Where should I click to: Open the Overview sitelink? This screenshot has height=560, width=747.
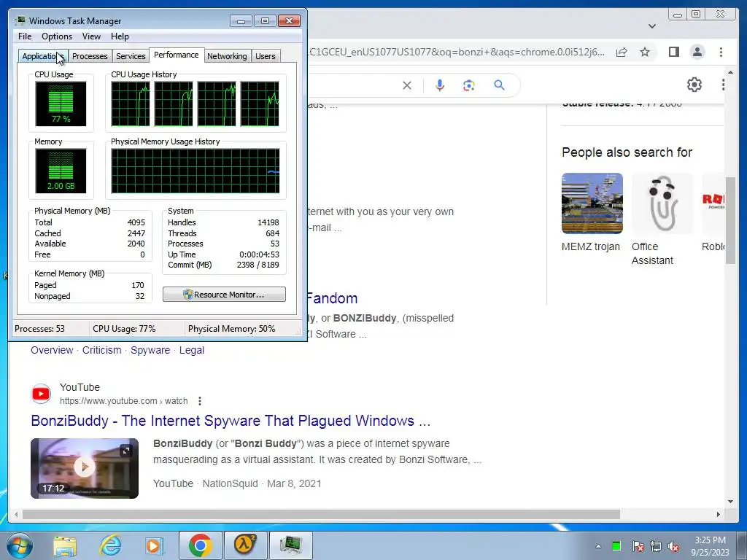coord(52,350)
